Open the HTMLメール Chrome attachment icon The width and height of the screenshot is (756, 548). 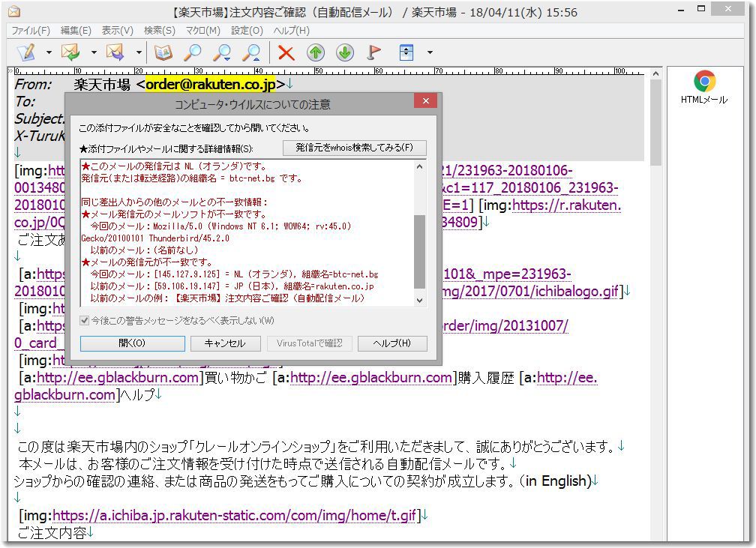coord(704,87)
